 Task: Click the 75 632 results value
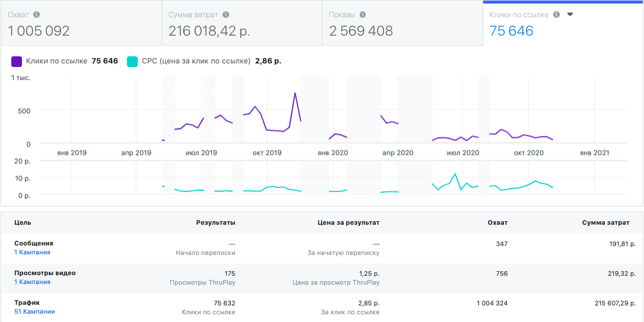(x=225, y=303)
